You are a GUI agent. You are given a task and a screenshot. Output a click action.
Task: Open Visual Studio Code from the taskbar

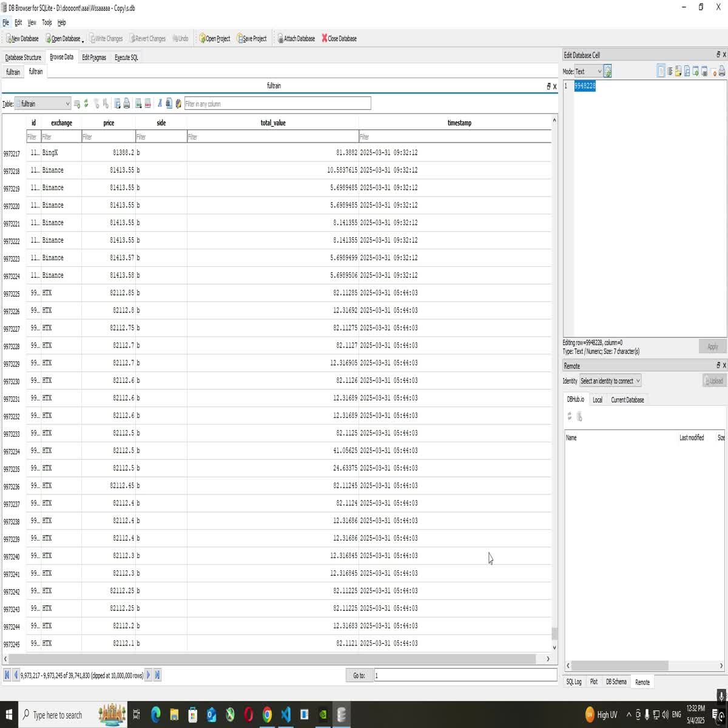click(286, 715)
